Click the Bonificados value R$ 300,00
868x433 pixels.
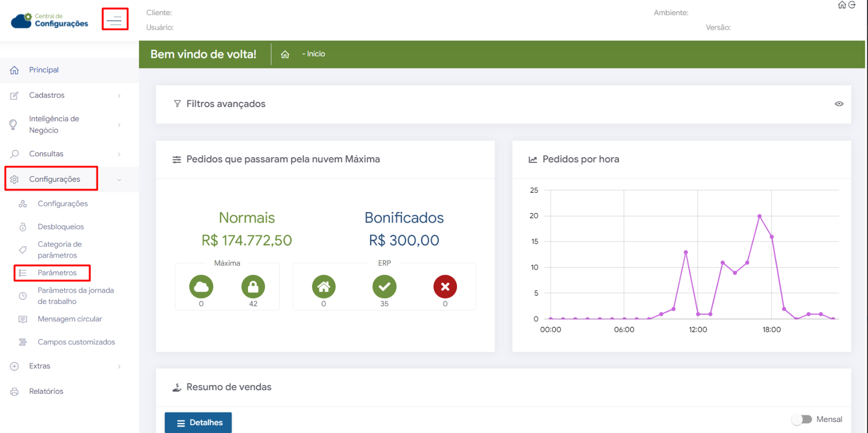[404, 240]
